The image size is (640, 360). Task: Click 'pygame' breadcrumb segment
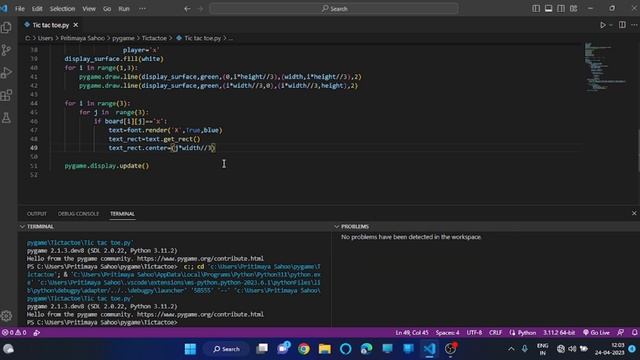(123, 38)
